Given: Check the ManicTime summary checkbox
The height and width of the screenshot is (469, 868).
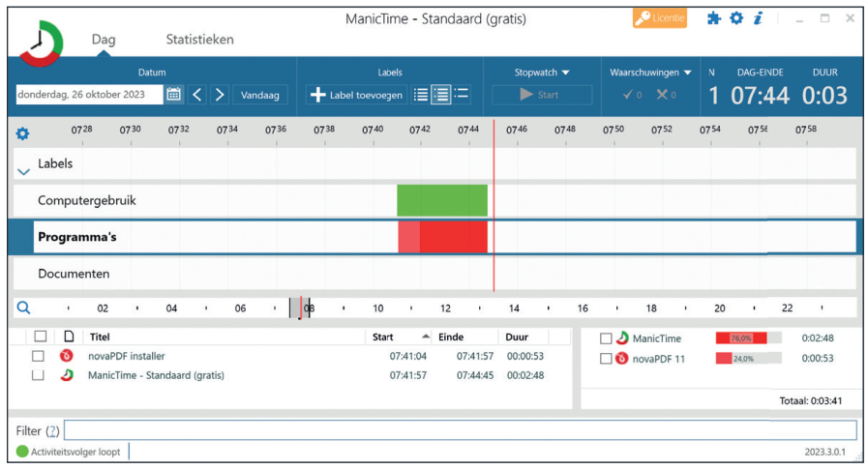Looking at the screenshot, I should [606, 337].
